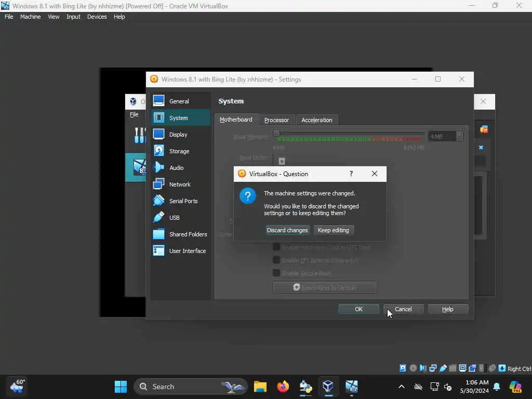Switch to the Motherboard tab
The height and width of the screenshot is (399, 532).
pos(236,119)
